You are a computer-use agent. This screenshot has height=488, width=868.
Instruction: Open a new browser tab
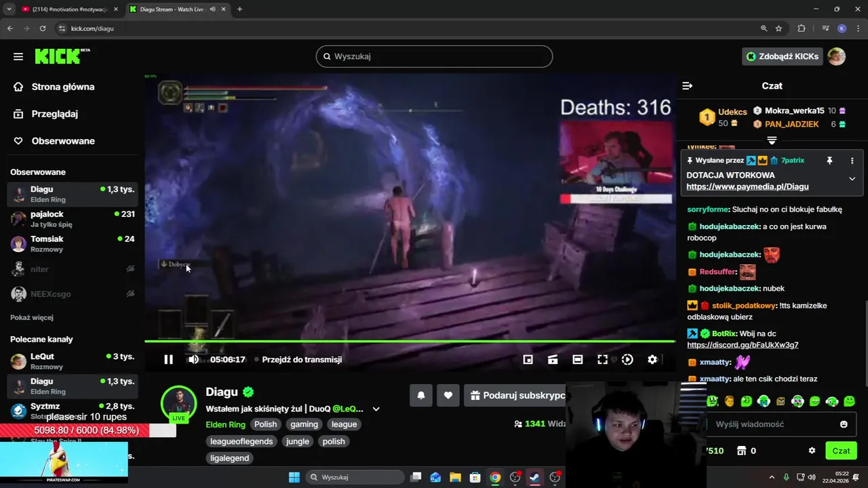tap(239, 9)
